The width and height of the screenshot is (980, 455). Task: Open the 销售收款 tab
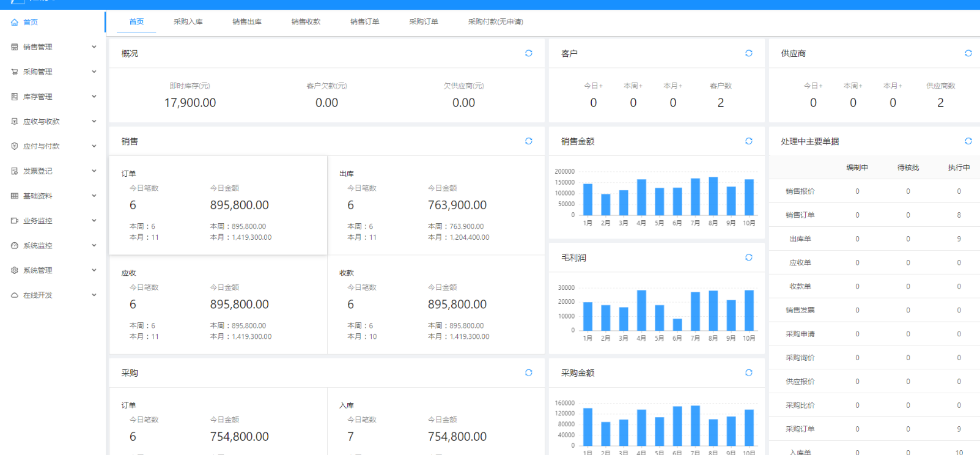point(306,21)
